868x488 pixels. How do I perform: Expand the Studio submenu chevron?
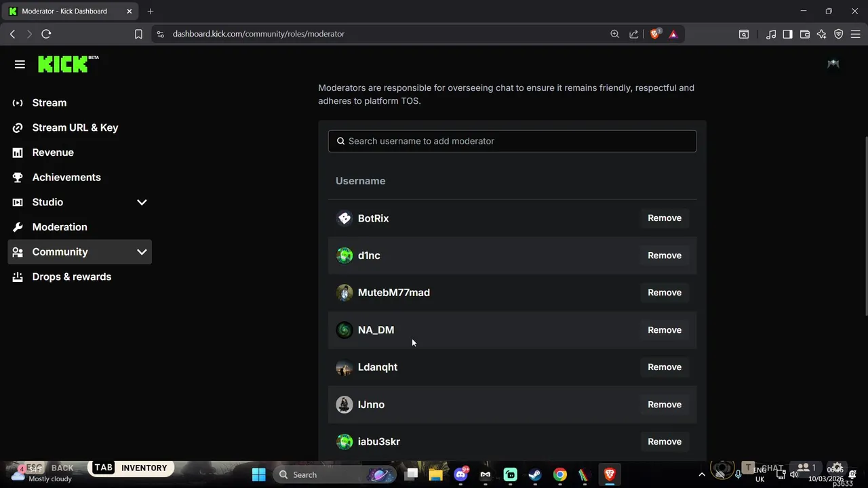click(142, 202)
